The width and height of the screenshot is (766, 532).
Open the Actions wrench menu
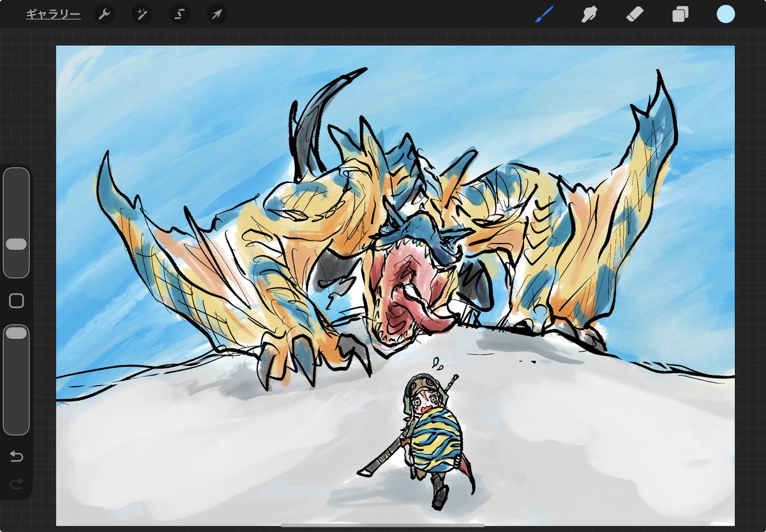point(104,14)
